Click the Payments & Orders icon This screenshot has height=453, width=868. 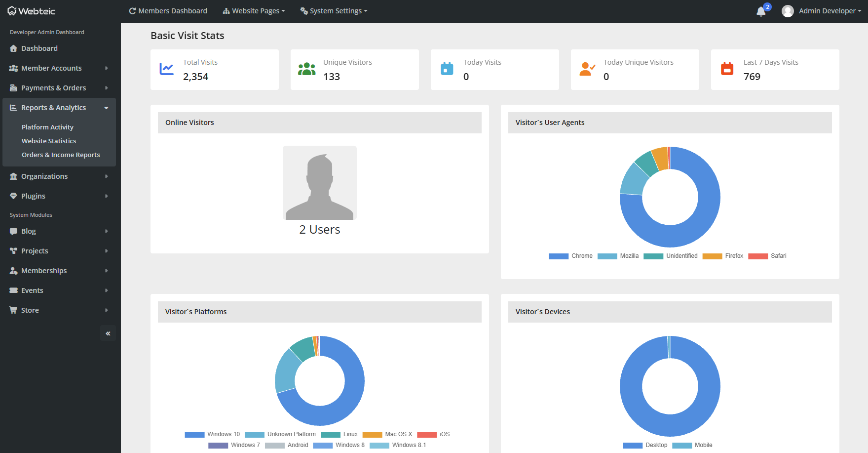coord(13,88)
